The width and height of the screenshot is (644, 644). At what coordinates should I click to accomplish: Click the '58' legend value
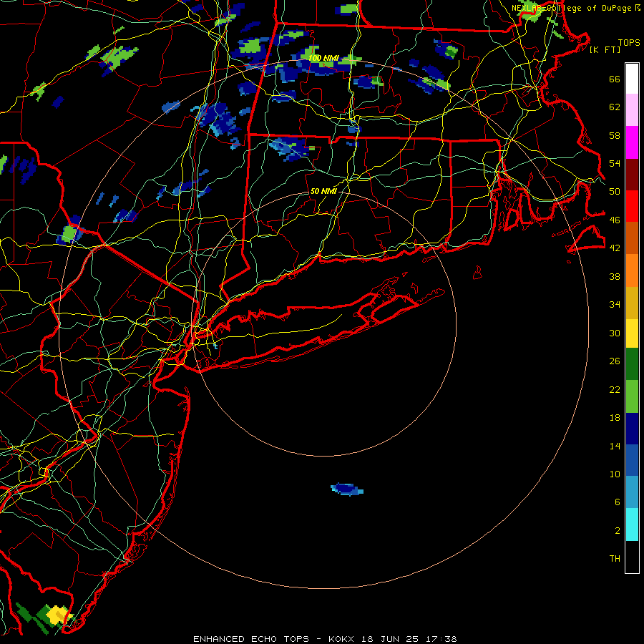pyautogui.click(x=615, y=135)
